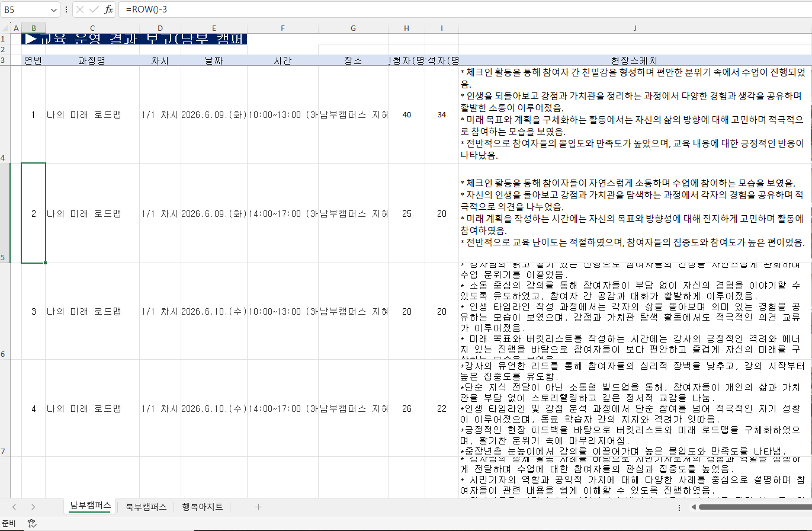
Task: Select 2026.6.10.(수) date cell in 연번 3 row
Action: tap(214, 311)
